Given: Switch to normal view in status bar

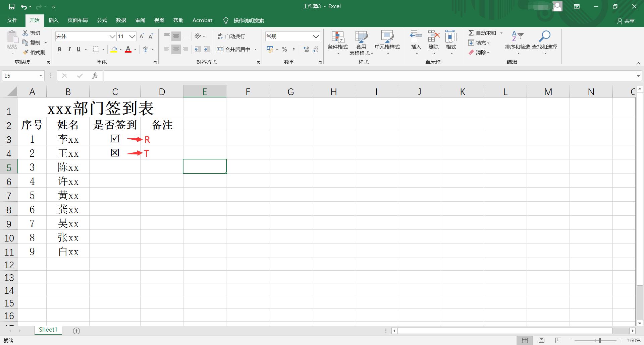Looking at the screenshot, I should (x=525, y=340).
